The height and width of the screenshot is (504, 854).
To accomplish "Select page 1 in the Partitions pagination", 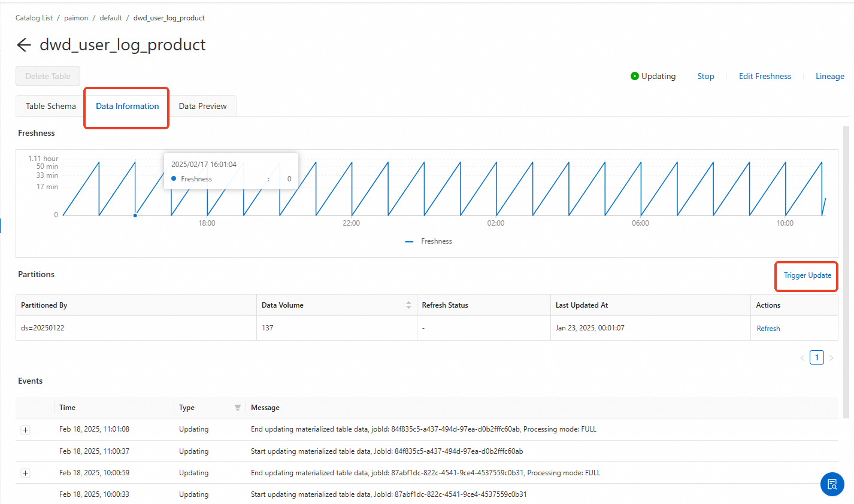I will (x=816, y=357).
